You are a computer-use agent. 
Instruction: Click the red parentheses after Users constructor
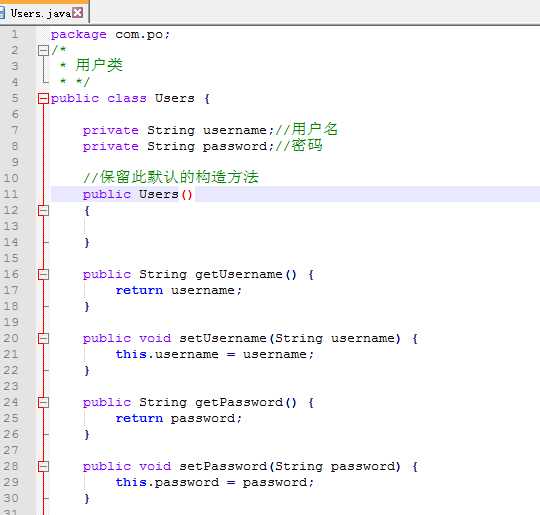coord(187,195)
